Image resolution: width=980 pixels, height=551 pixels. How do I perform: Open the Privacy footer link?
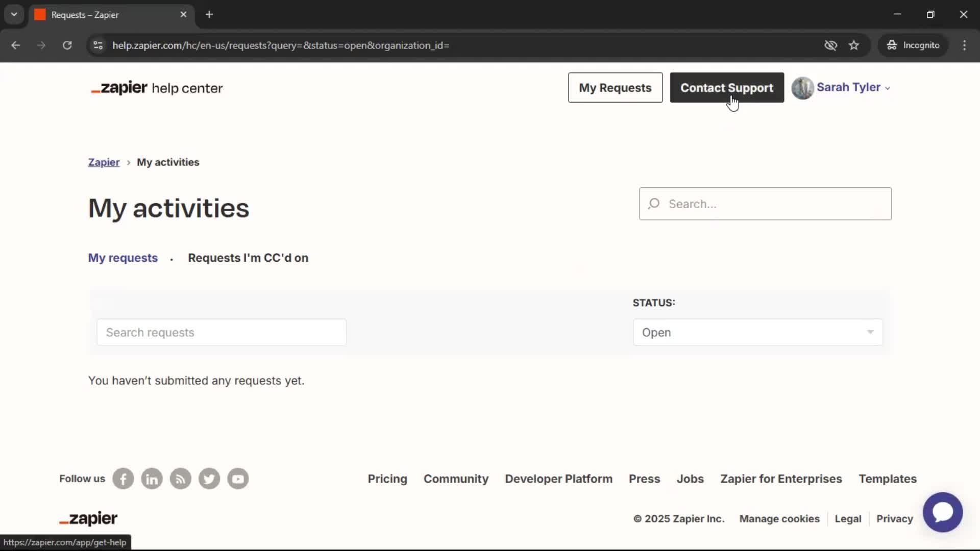[894, 519]
